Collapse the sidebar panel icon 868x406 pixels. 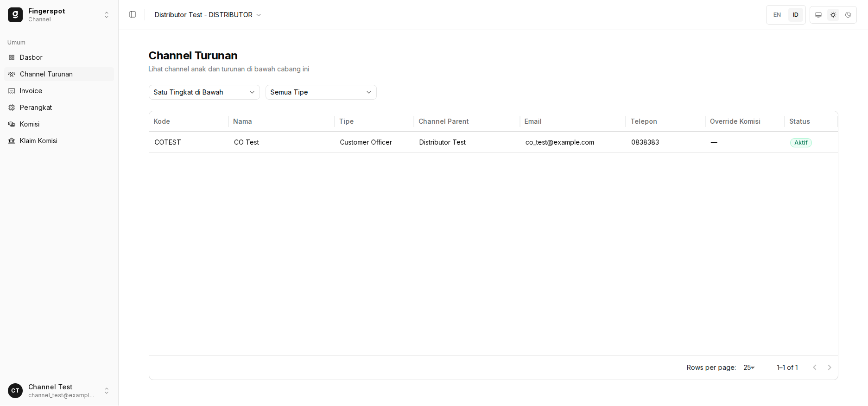click(x=133, y=15)
